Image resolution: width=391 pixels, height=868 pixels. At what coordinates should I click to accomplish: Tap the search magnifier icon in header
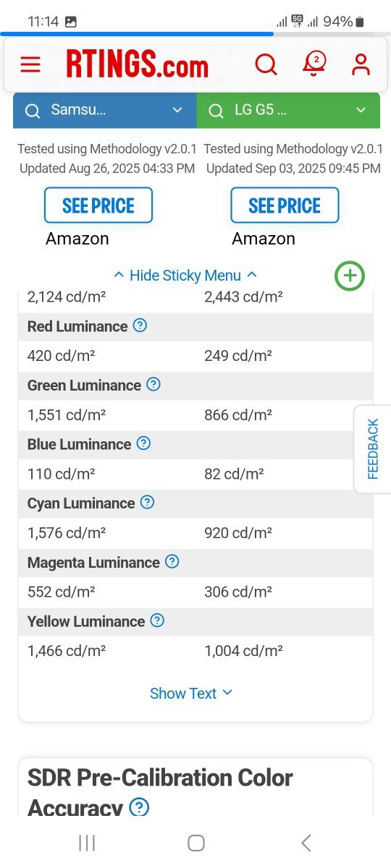click(266, 65)
